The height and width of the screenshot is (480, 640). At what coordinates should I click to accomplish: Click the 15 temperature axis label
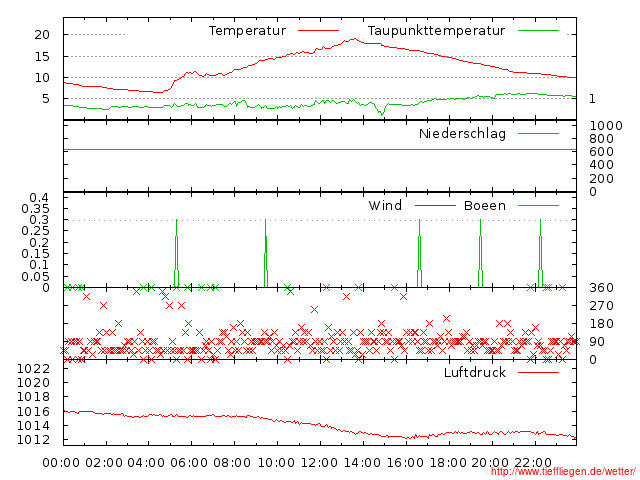(x=42, y=57)
